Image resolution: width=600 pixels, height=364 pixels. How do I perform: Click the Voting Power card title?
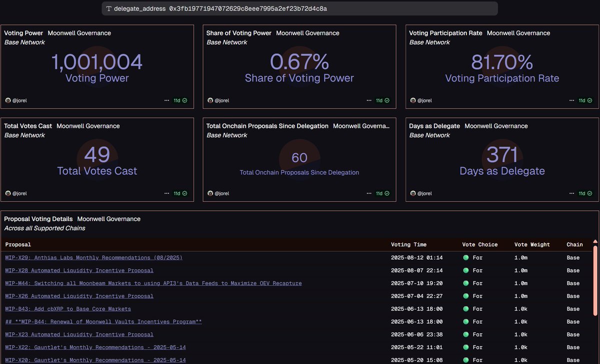(23, 33)
